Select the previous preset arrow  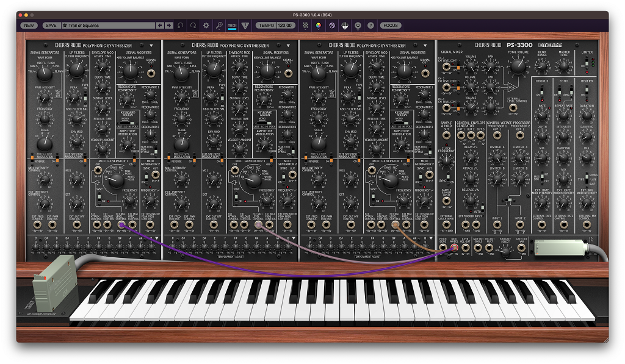click(160, 26)
